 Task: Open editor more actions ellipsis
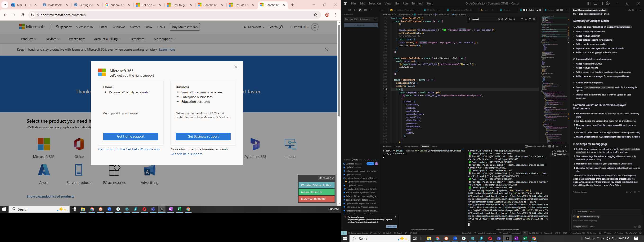click(566, 10)
